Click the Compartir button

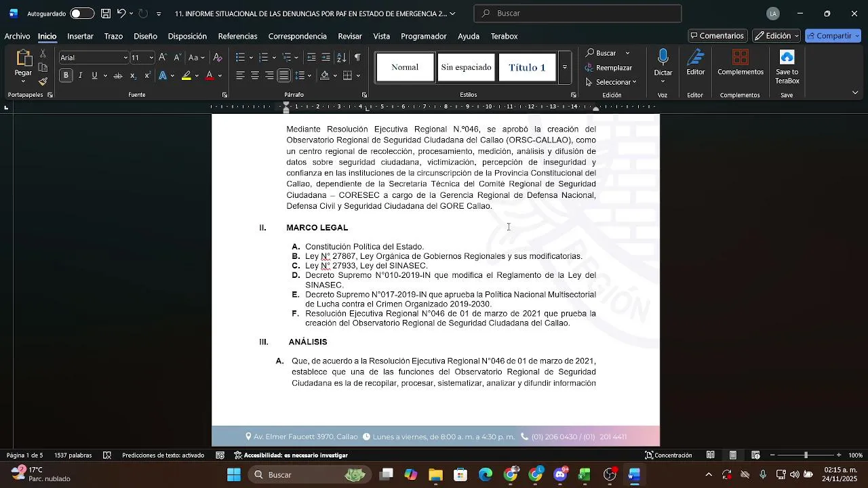pos(833,36)
